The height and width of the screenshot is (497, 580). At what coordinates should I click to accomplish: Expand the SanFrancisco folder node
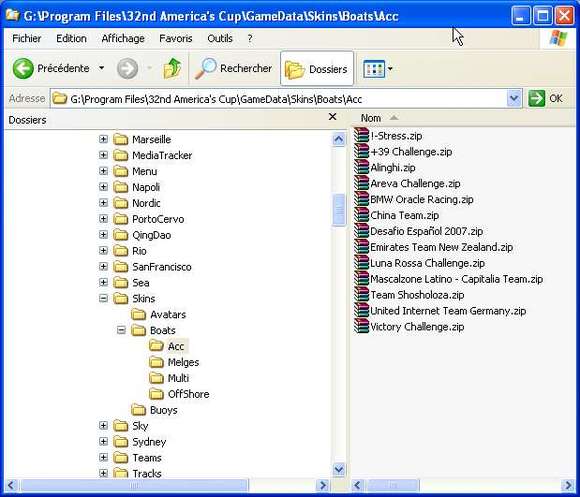(x=104, y=266)
